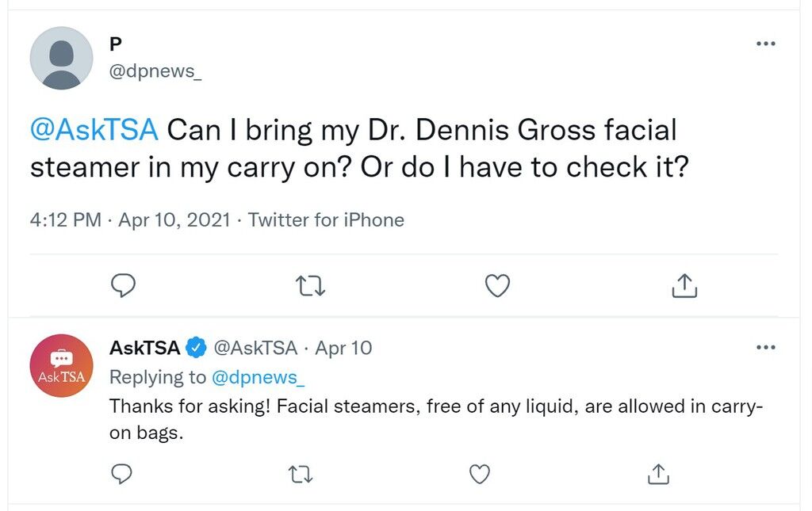812x511 pixels.
Task: Retweet the facial steamer question tweet
Action: click(x=310, y=285)
